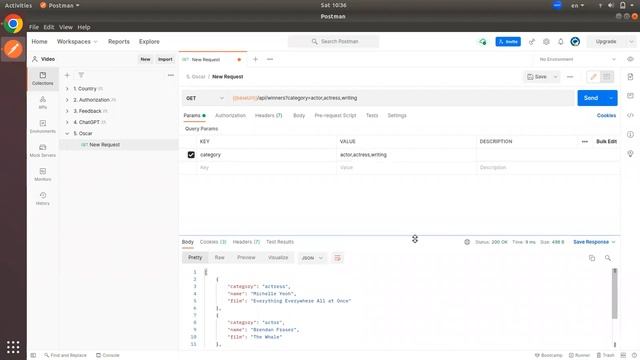640x360 pixels.
Task: Click the network globe icon near status
Action: (467, 242)
